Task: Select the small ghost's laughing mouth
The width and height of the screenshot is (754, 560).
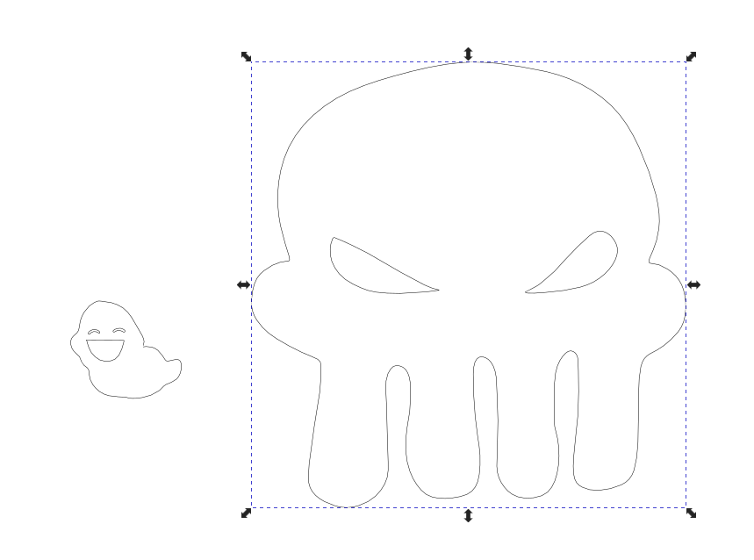Action: [104, 349]
